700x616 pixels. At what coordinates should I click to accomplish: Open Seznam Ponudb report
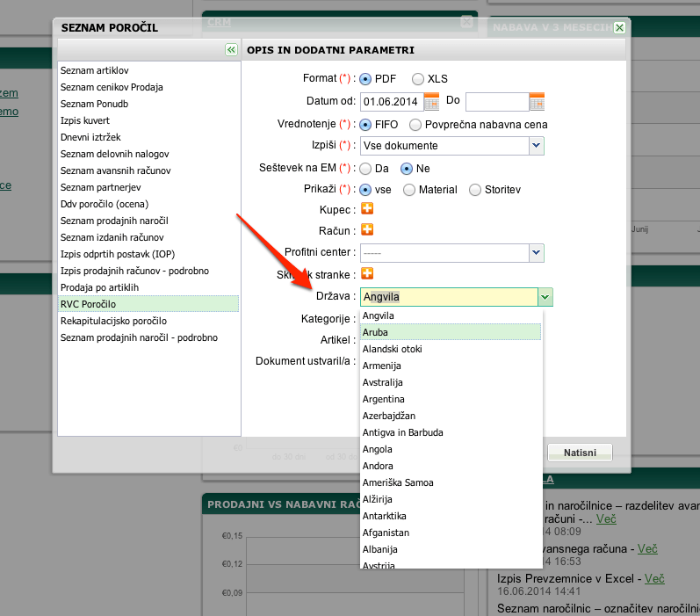[x=148, y=104]
